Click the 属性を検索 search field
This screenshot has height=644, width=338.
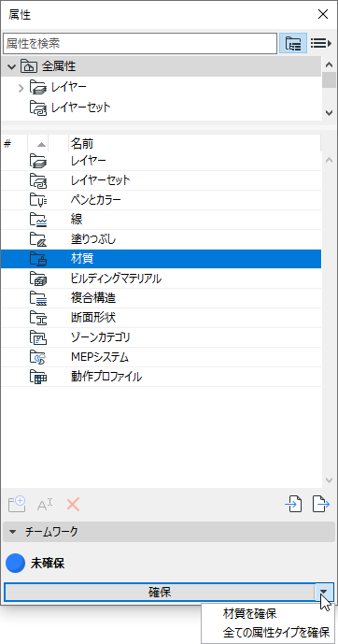[140, 43]
